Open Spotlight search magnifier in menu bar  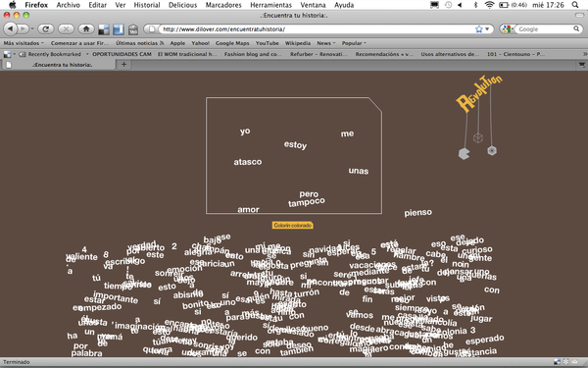tap(575, 5)
